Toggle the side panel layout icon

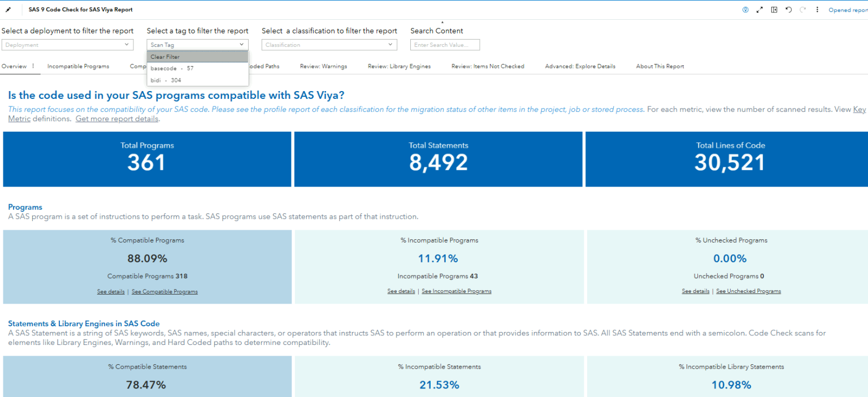pyautogui.click(x=774, y=10)
